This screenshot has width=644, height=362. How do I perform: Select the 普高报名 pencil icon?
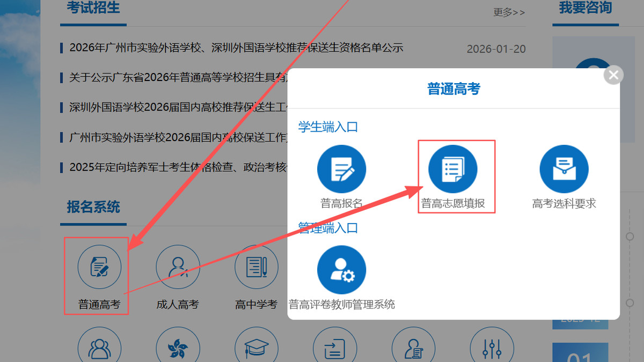coord(342,168)
